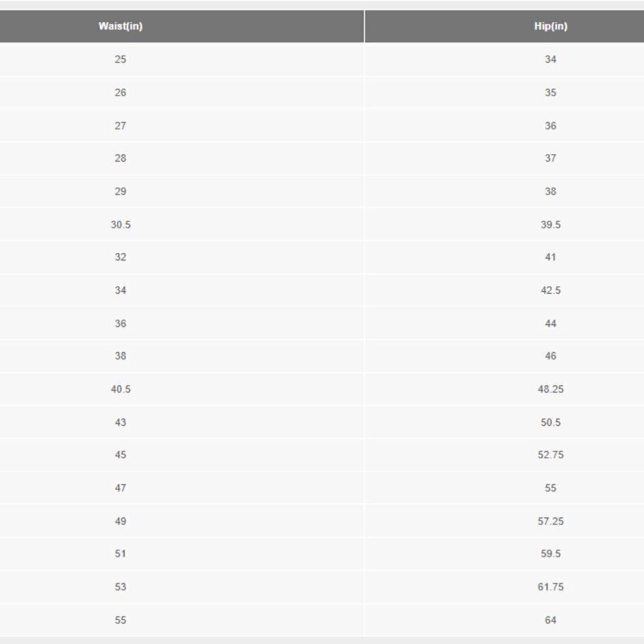The height and width of the screenshot is (644, 644).
Task: Click hip value 34 cell
Action: pos(550,59)
